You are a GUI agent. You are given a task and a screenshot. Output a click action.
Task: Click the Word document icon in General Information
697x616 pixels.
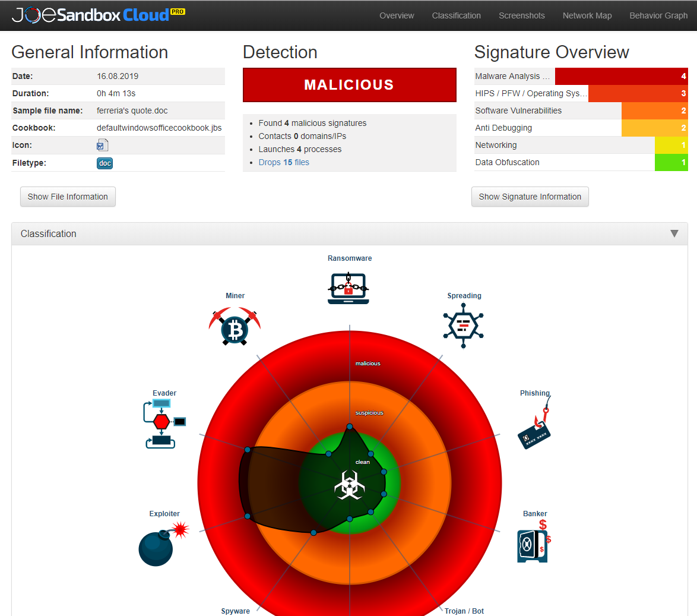(103, 145)
